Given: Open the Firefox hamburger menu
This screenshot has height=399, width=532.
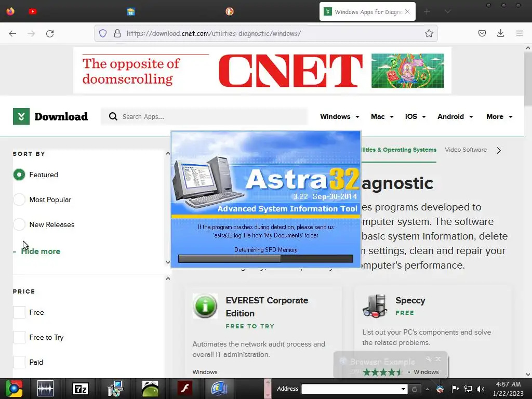Looking at the screenshot, I should pyautogui.click(x=520, y=33).
